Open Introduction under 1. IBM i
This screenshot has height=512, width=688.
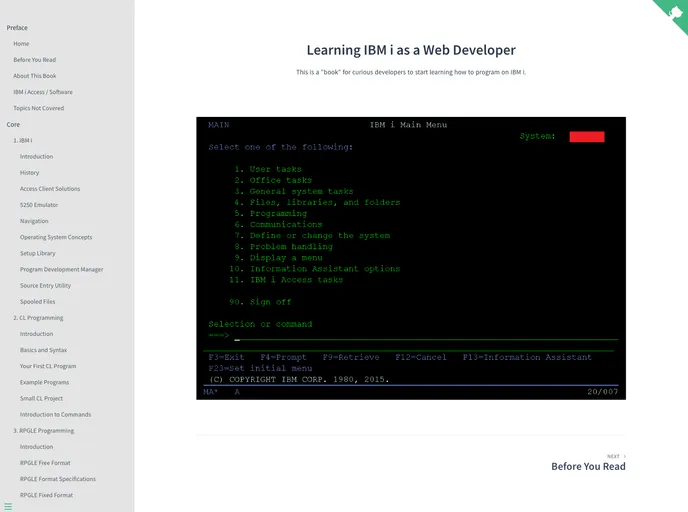[x=36, y=157]
